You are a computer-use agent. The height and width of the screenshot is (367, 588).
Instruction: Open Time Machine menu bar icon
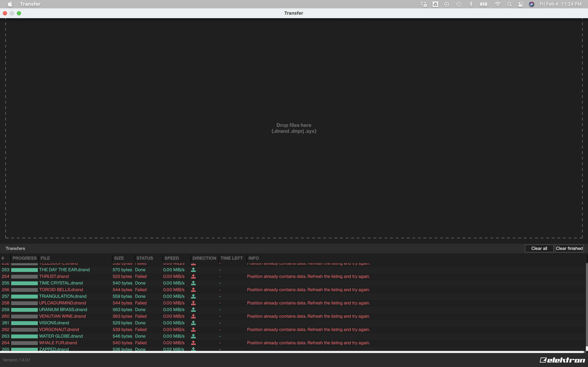point(458,4)
